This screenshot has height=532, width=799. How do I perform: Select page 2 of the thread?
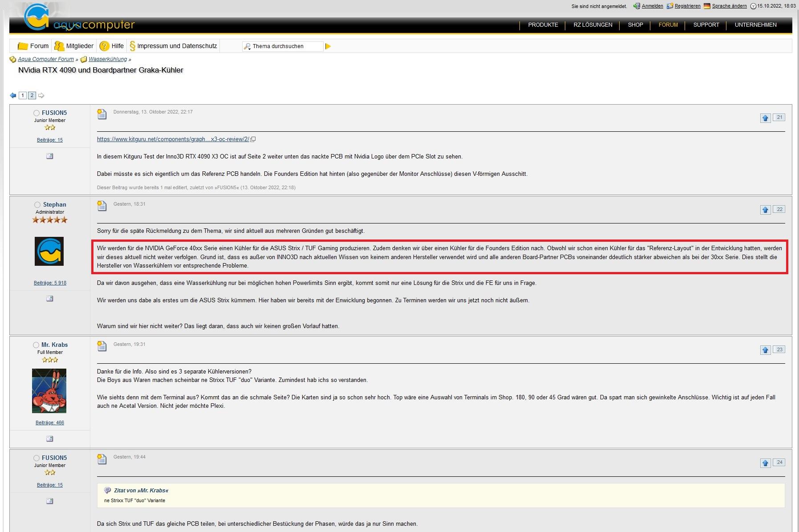click(x=32, y=95)
